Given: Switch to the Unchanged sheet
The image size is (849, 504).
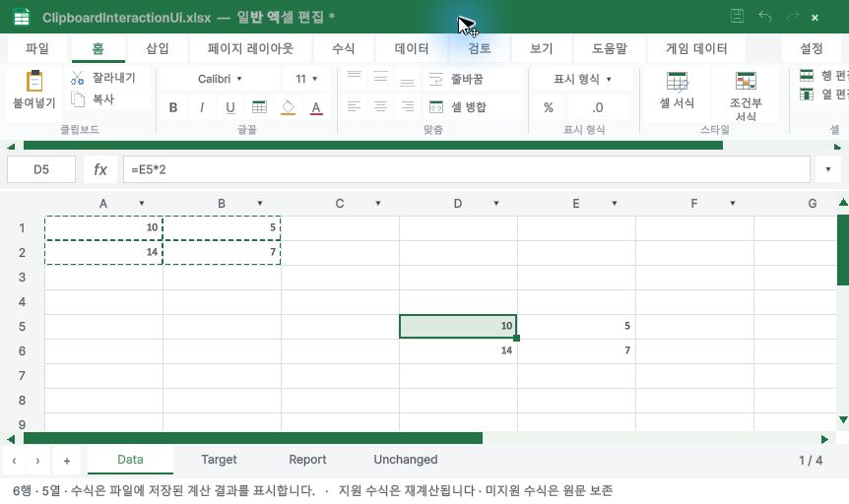Looking at the screenshot, I should point(406,460).
